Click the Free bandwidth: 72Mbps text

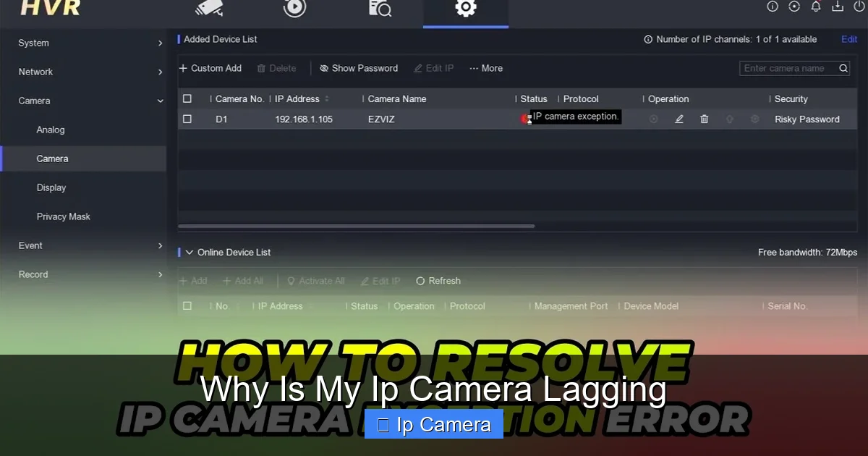807,253
